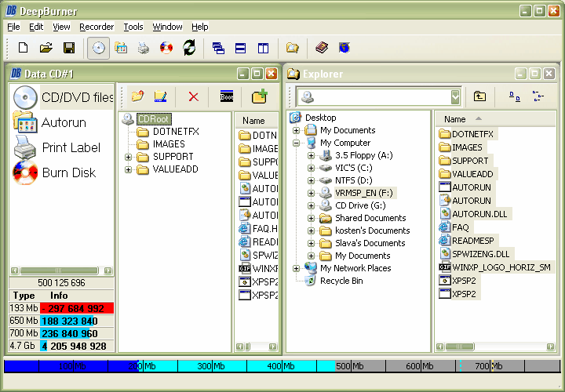Viewport: 565px width, 392px height.
Task: Open the Recorder menu
Action: coord(97,27)
